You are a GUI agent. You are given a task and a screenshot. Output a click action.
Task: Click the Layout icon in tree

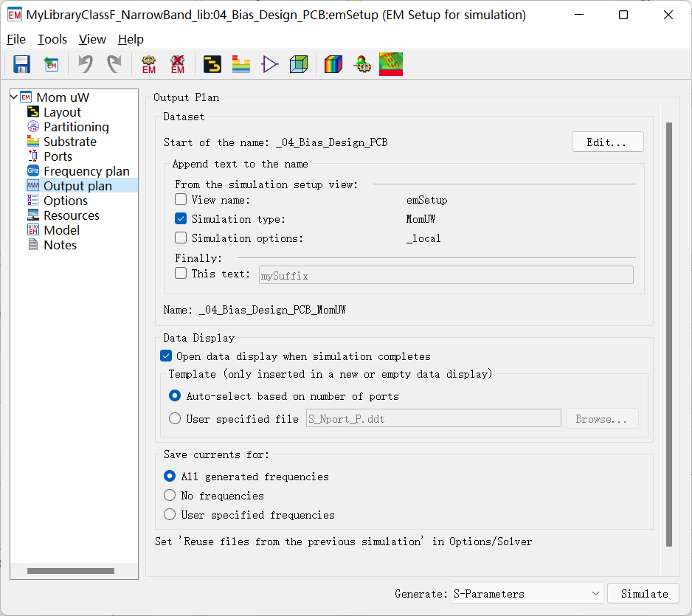[x=33, y=112]
